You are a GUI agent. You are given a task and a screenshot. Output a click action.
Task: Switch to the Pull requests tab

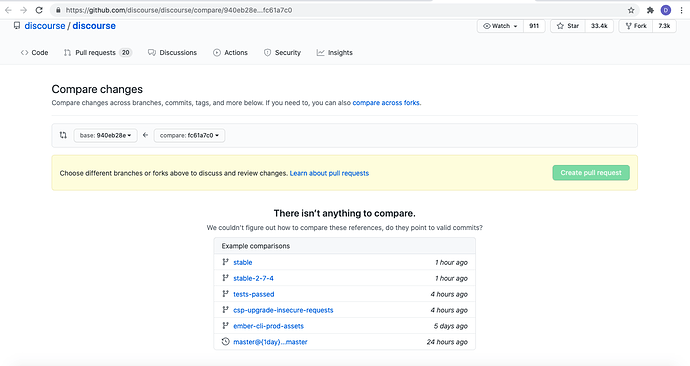[x=98, y=52]
